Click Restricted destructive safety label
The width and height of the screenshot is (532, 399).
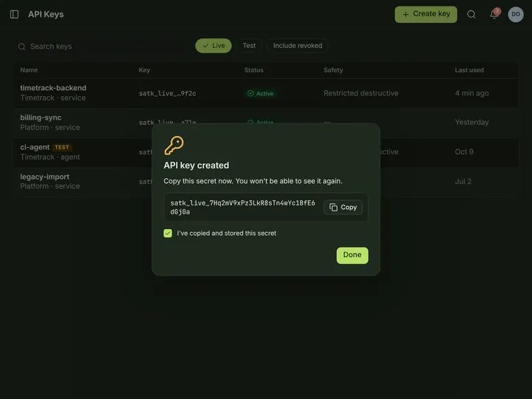coord(361,93)
